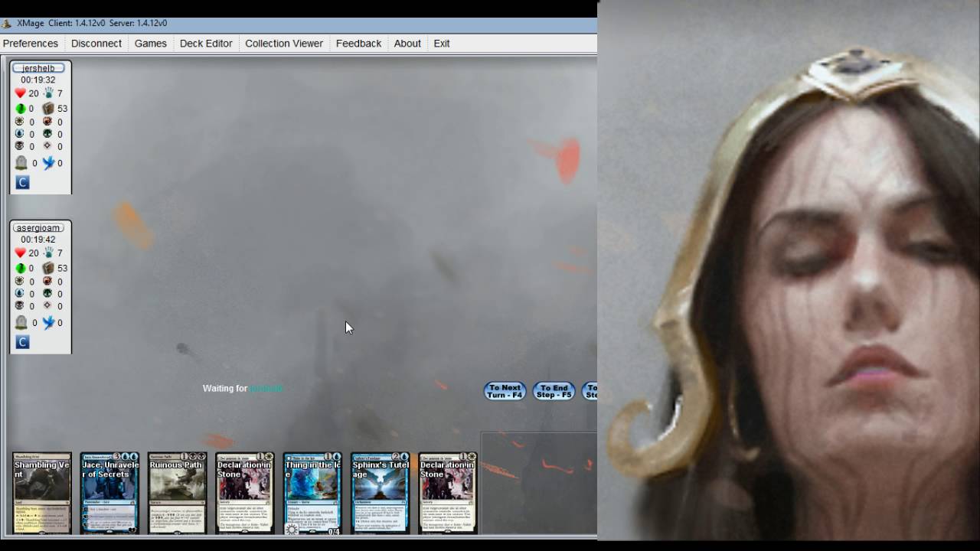Click asergioam's red heart life icon
980x551 pixels.
[20, 253]
